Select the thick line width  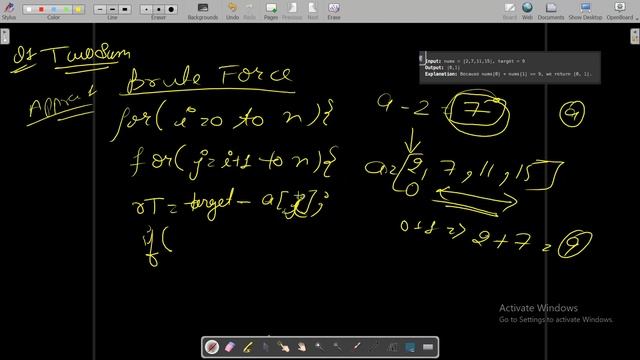[x=124, y=9]
